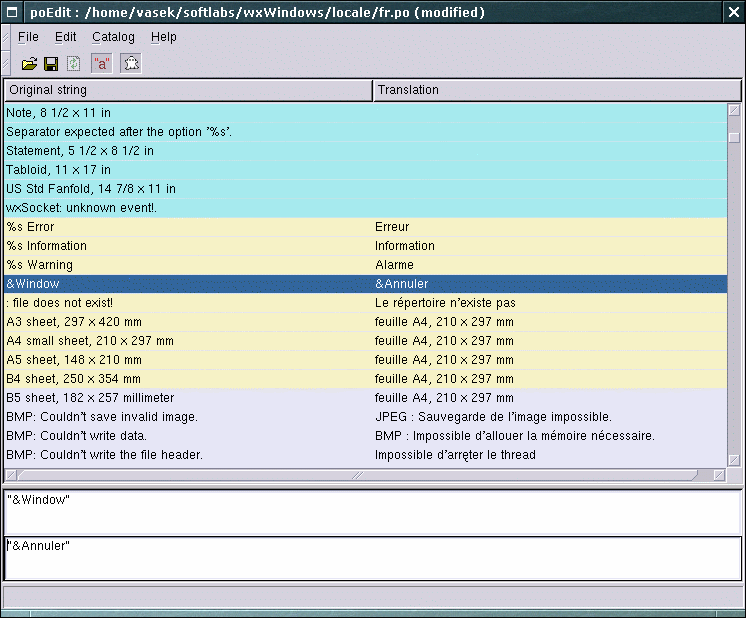This screenshot has height=618, width=746.
Task: Click the Original string column header
Action: coord(188,90)
